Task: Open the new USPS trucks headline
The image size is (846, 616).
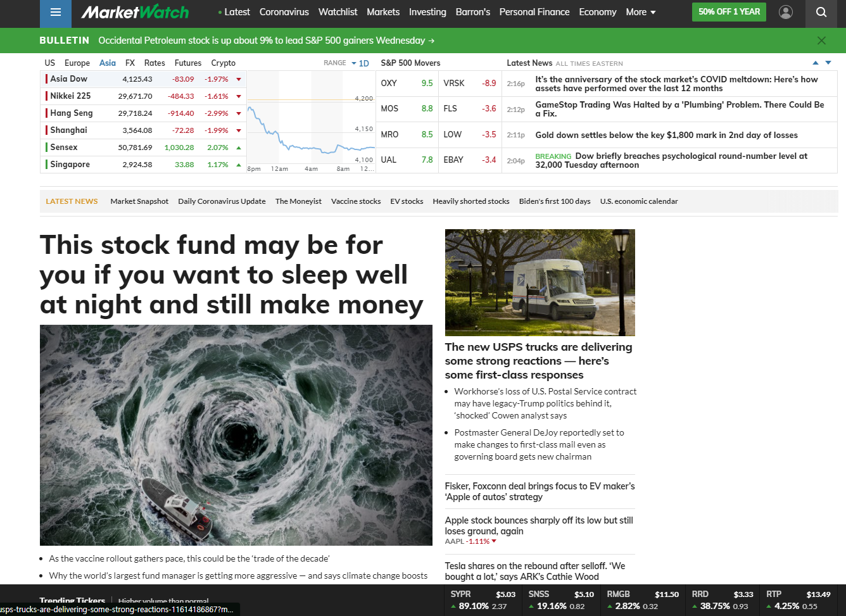Action: point(539,361)
